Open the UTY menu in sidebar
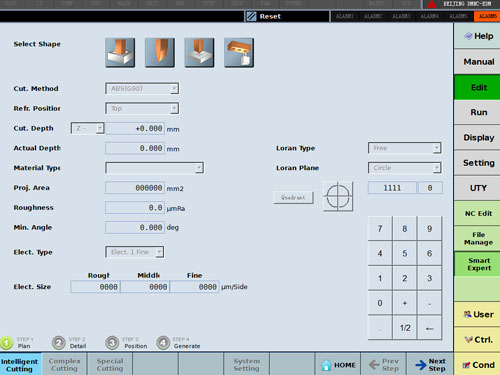 pos(477,188)
